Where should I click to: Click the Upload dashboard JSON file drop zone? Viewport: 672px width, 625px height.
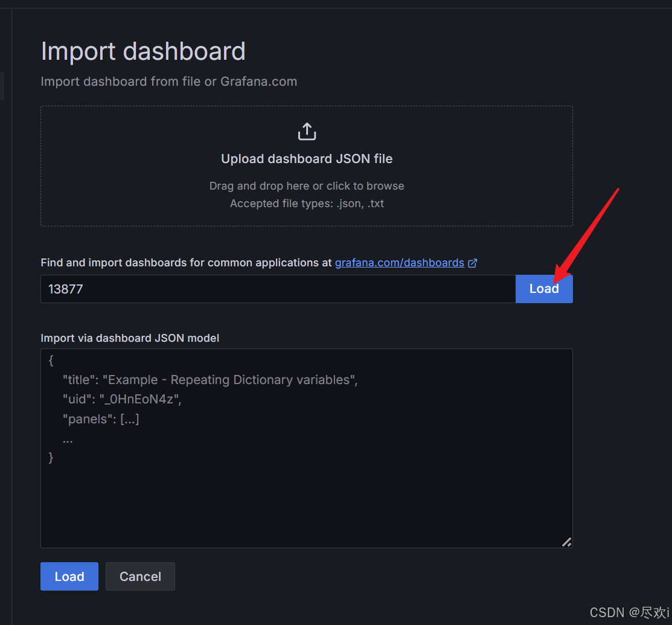[x=307, y=166]
